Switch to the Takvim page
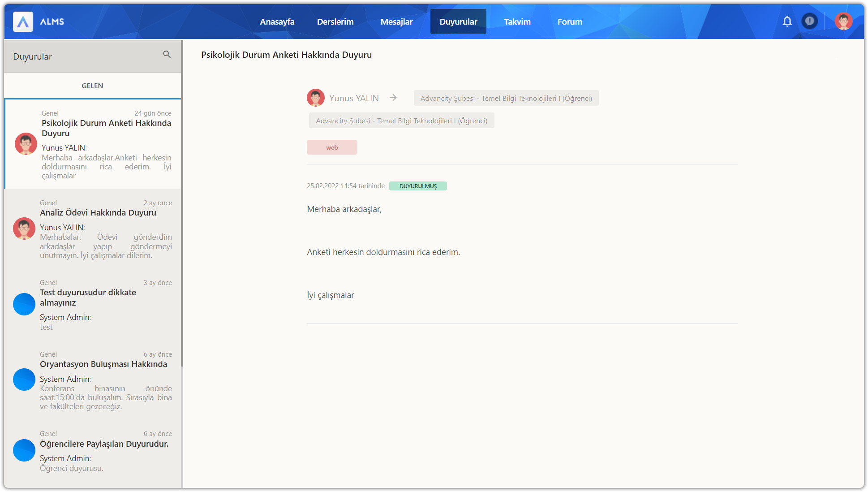This screenshot has width=868, height=492. tap(517, 22)
